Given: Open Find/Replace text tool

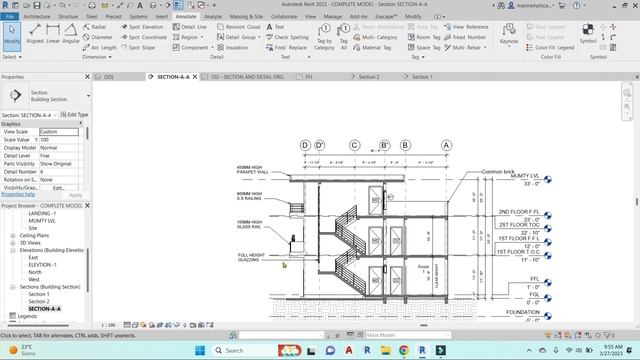Looking at the screenshot, I should point(286,47).
